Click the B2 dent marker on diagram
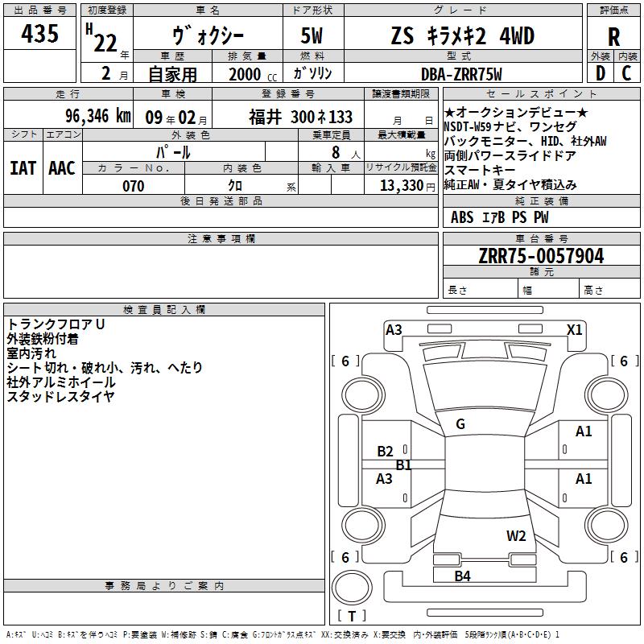 (386, 451)
